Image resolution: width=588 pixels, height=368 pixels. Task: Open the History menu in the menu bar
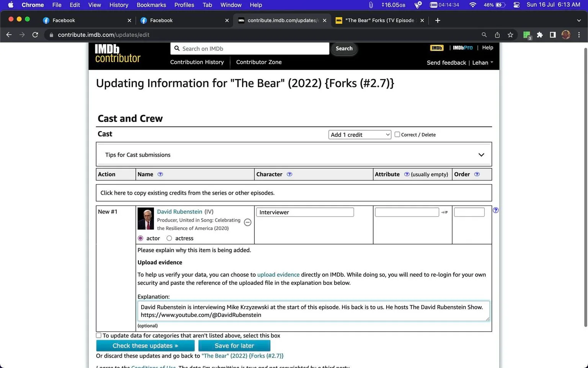click(119, 5)
